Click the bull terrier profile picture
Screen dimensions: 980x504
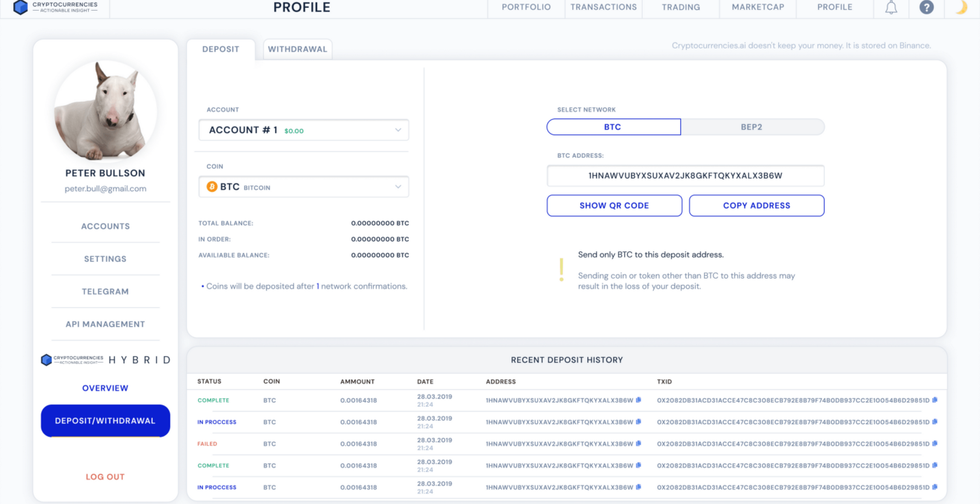pos(105,110)
